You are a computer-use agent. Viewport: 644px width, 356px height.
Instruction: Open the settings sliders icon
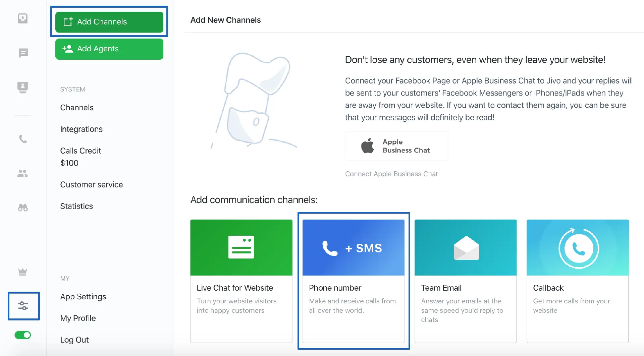click(23, 306)
